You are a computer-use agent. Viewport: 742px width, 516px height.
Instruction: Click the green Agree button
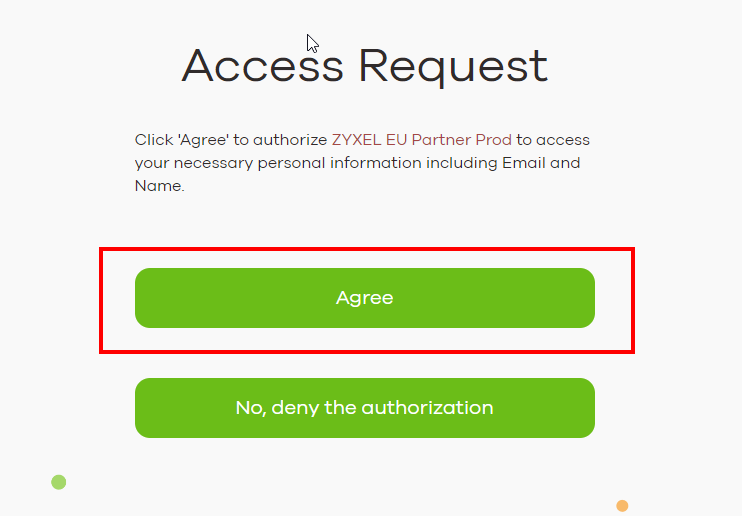(x=365, y=298)
